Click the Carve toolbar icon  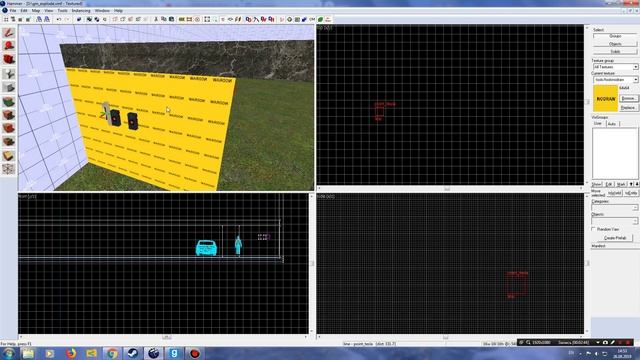coord(79,19)
